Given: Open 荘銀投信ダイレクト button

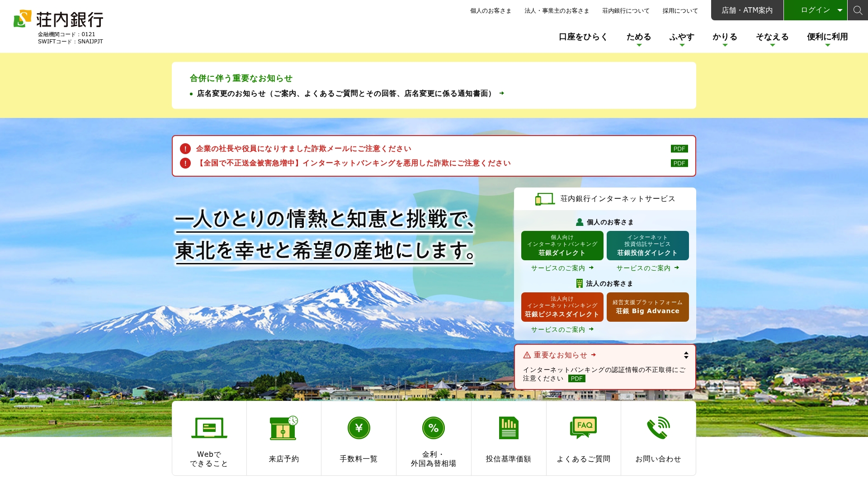Looking at the screenshot, I should coord(647,245).
